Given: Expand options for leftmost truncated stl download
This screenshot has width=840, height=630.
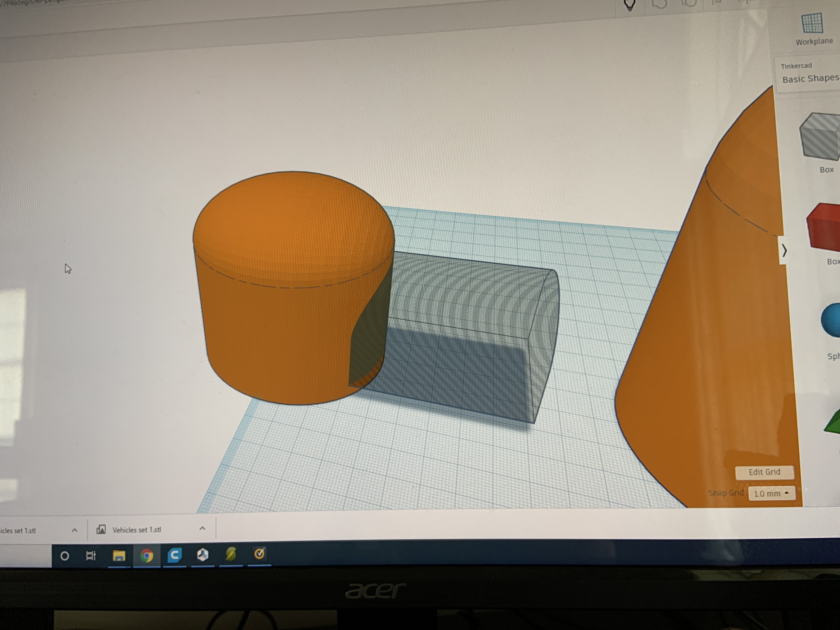Looking at the screenshot, I should 74,530.
